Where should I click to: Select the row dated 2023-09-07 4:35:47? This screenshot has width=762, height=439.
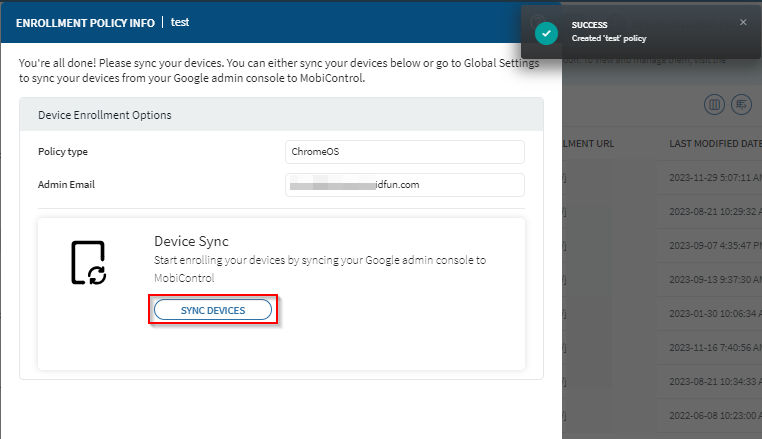pyautogui.click(x=714, y=246)
